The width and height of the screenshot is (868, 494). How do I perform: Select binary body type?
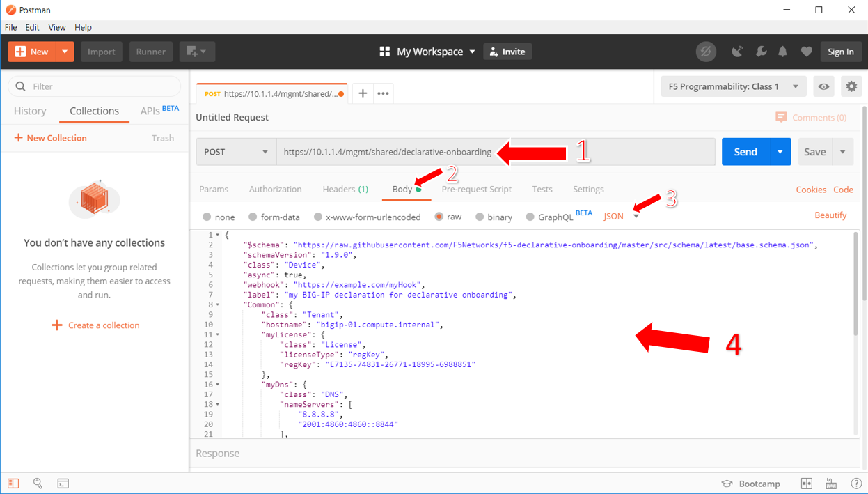point(480,217)
